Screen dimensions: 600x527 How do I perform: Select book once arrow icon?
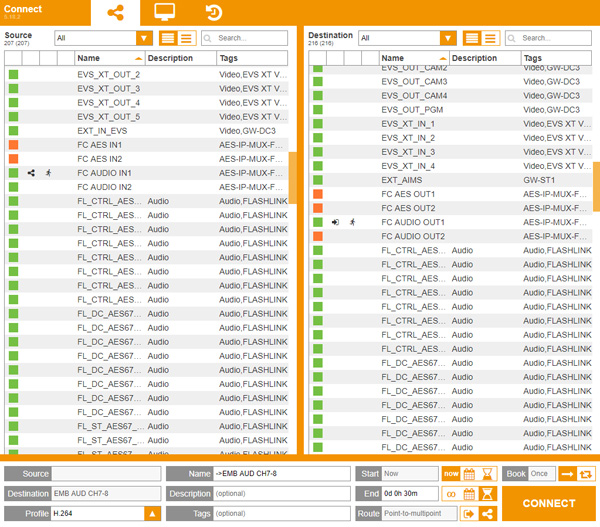coord(567,474)
